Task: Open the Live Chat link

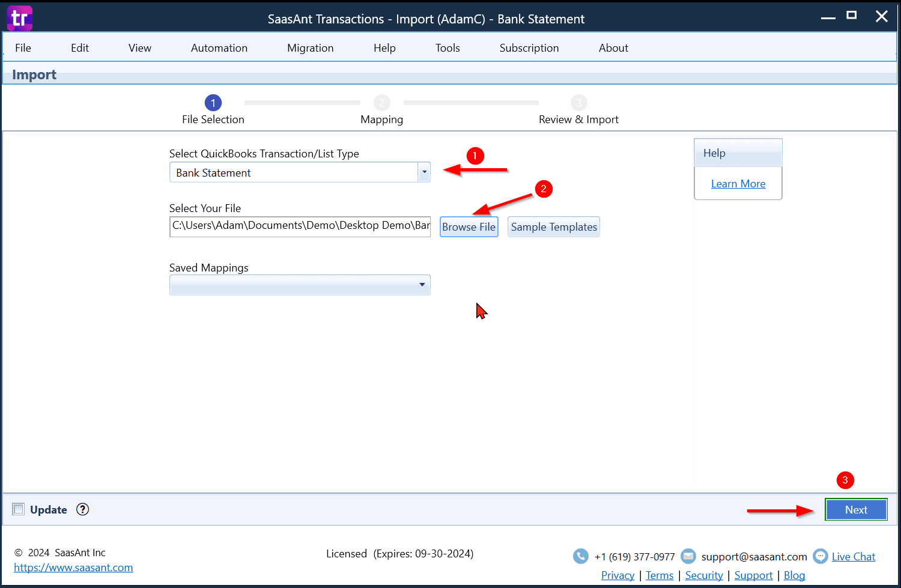Action: point(854,557)
